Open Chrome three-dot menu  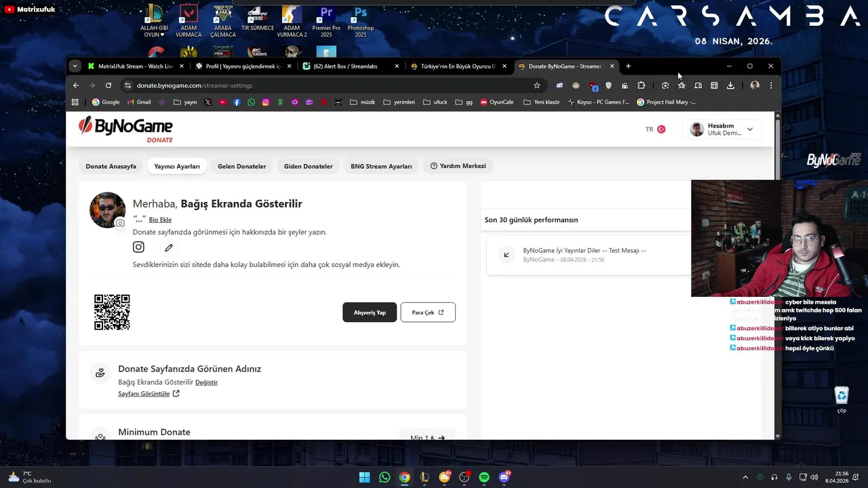pos(771,85)
